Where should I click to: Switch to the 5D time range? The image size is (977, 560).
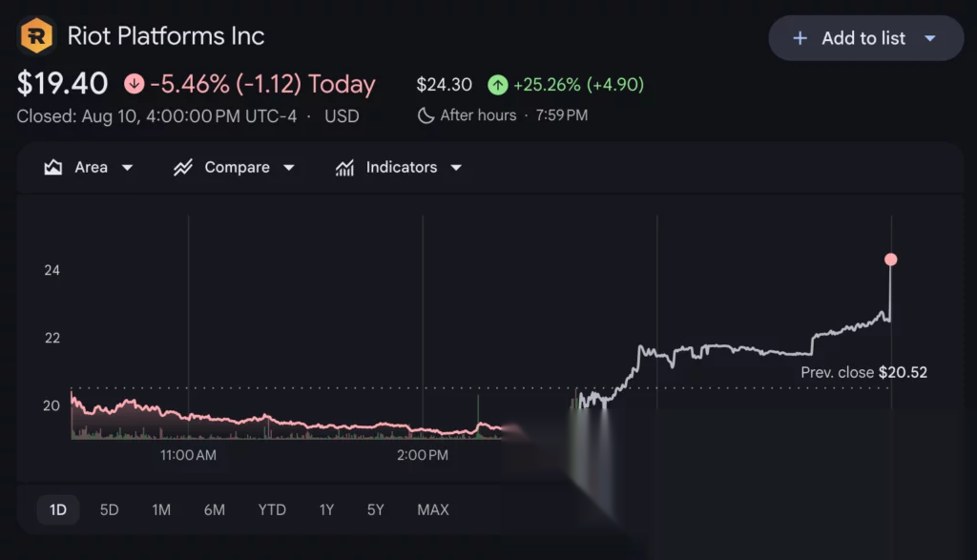click(109, 509)
